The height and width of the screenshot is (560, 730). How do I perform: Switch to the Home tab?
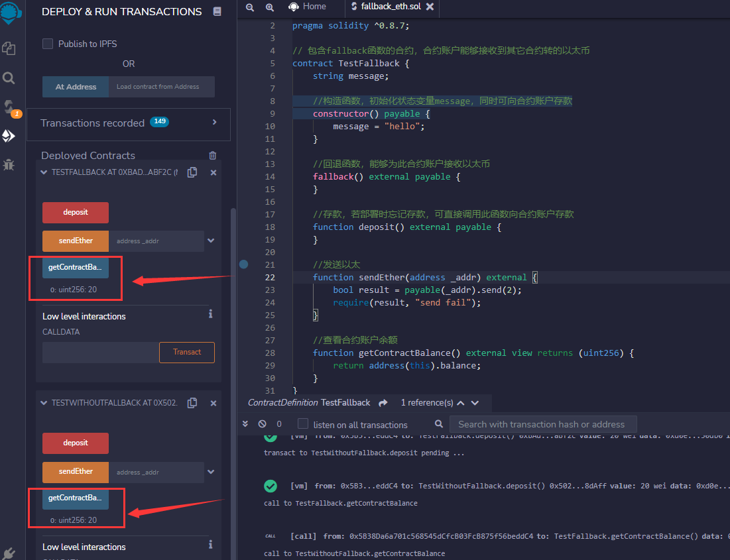click(308, 8)
